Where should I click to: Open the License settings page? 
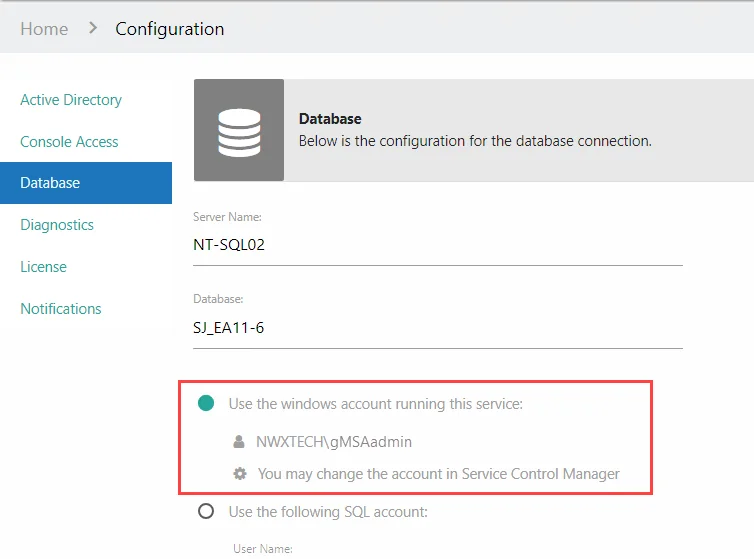point(44,267)
